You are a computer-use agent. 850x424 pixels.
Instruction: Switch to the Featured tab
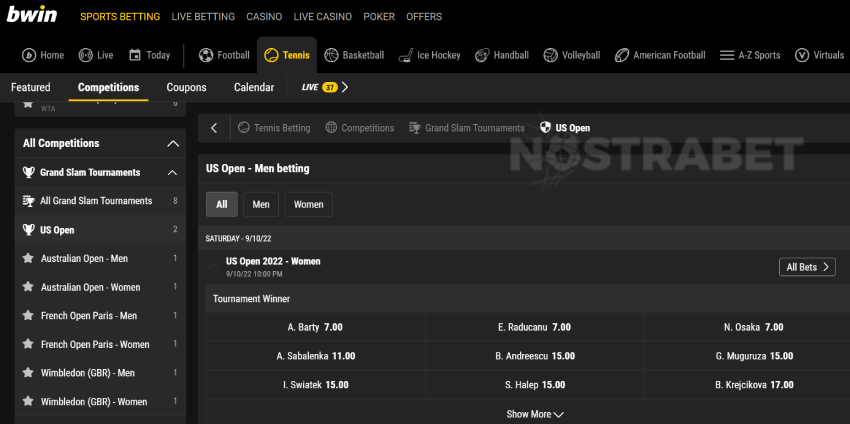(31, 87)
